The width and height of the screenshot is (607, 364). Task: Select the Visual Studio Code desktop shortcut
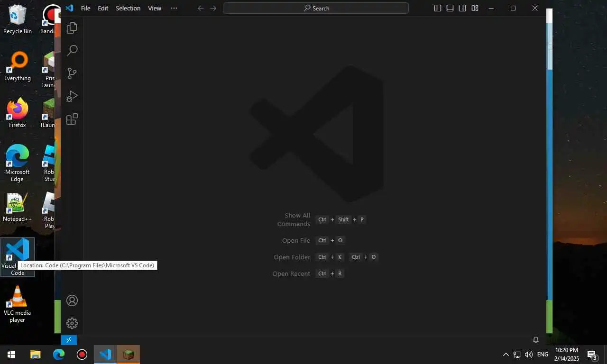[x=18, y=257]
